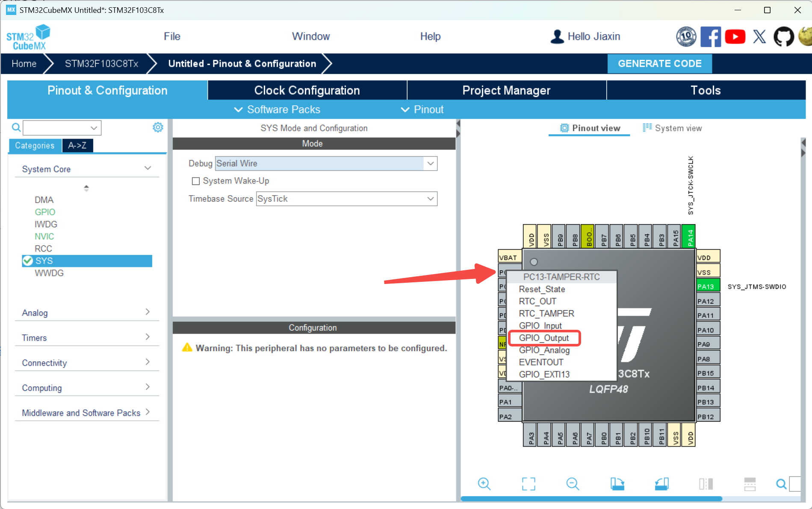The image size is (812, 509).
Task: Click the pin search input field
Action: [x=795, y=484]
